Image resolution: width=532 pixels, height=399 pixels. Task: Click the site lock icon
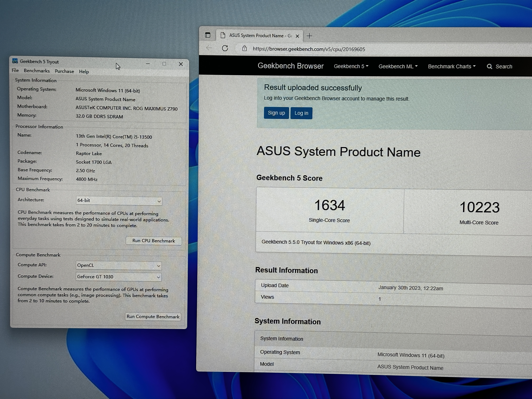[x=244, y=49]
